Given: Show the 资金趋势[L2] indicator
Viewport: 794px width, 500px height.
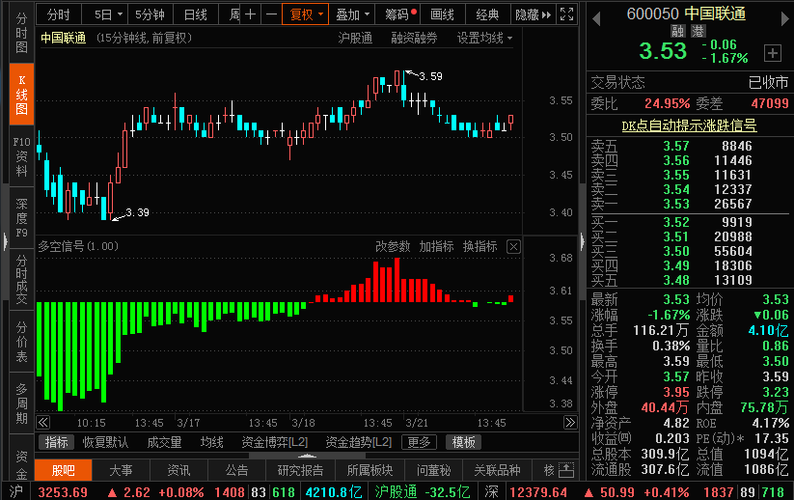Looking at the screenshot, I should coord(359,442).
